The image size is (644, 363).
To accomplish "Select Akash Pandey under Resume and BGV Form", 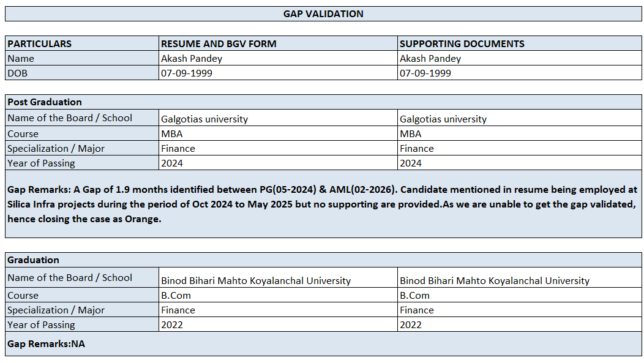I will pos(192,59).
